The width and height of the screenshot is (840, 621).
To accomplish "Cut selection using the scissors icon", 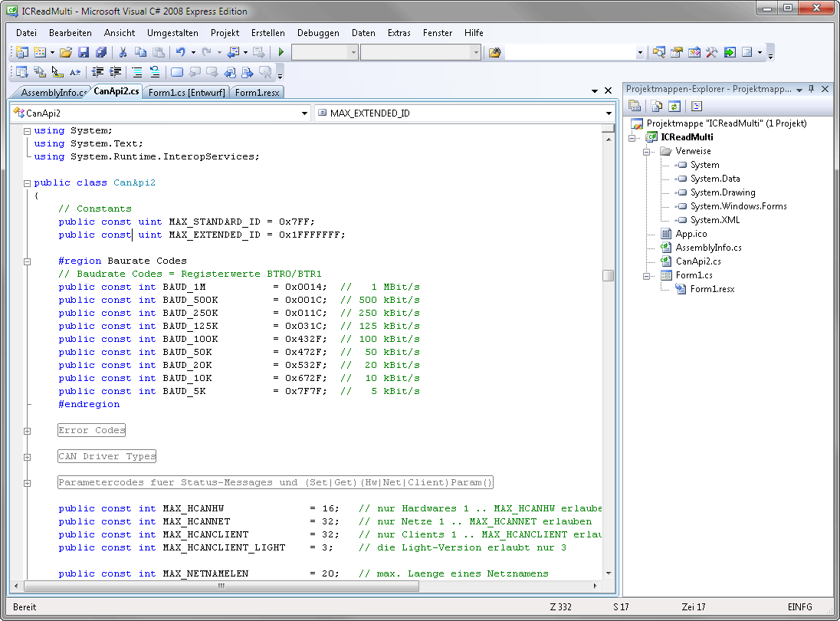I will point(123,52).
